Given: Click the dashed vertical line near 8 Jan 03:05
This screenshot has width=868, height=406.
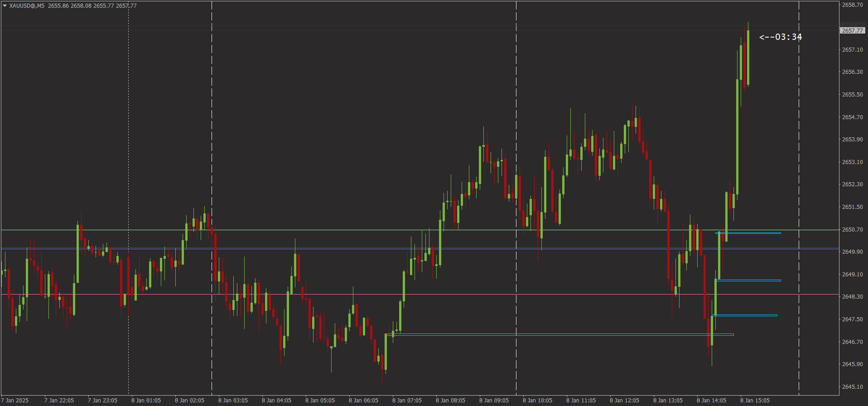Looking at the screenshot, I should [x=212, y=136].
